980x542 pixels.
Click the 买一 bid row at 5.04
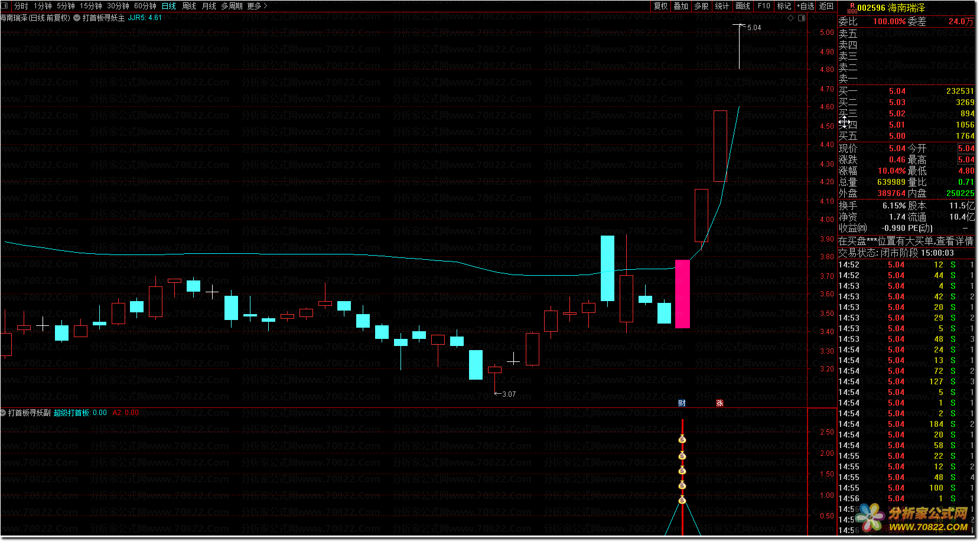906,91
